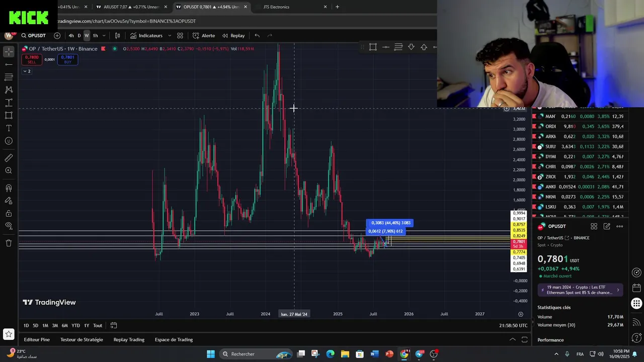This screenshot has width=644, height=362.
Task: Select the 1D date range
Action: (26, 325)
